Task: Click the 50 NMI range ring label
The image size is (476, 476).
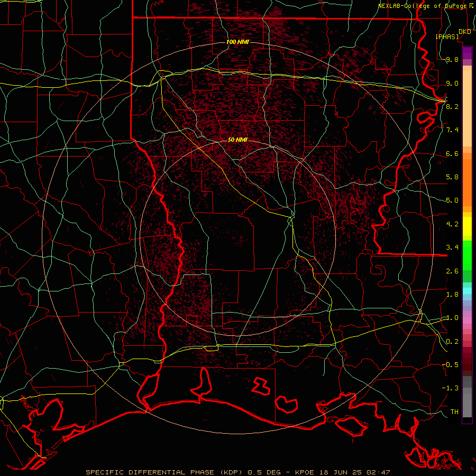Action: click(x=237, y=140)
